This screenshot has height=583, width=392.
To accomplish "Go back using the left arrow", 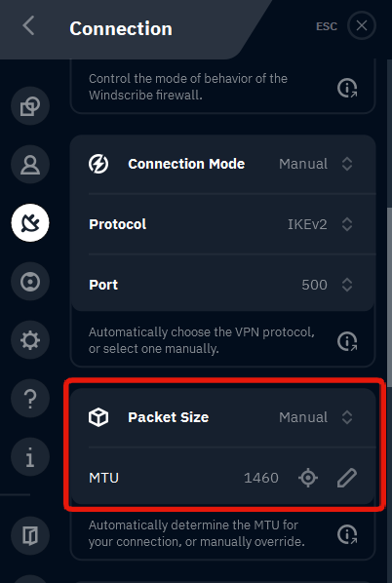I will tap(28, 26).
